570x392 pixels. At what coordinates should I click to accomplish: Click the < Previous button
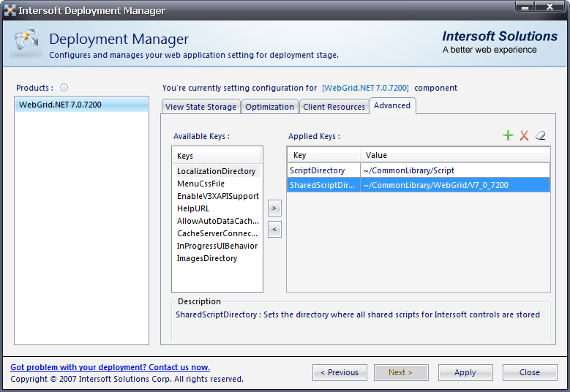click(x=340, y=372)
